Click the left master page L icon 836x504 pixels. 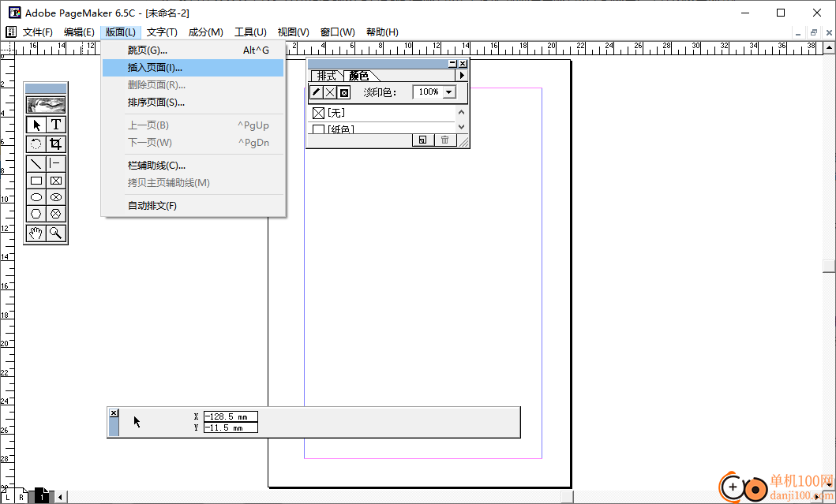click(7, 497)
